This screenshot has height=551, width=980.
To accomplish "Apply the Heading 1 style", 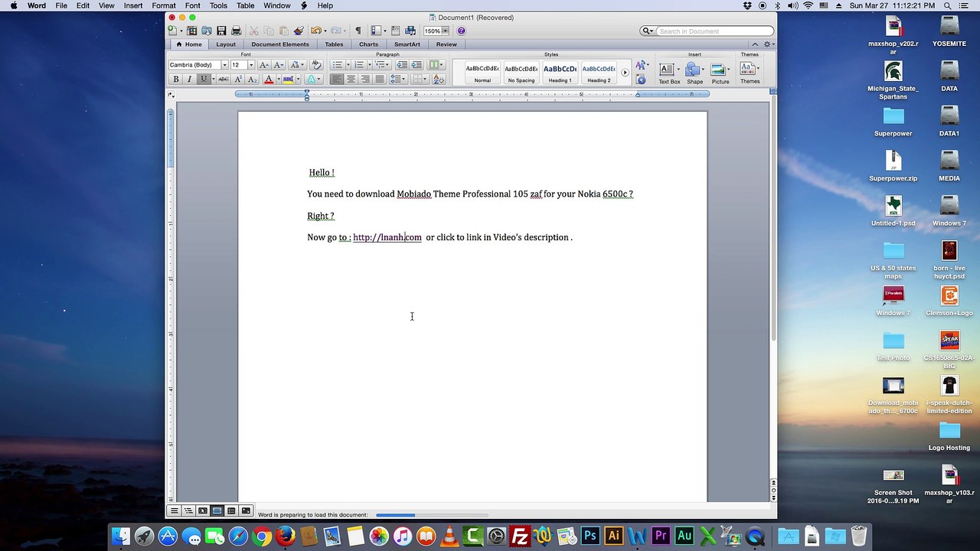I will [x=560, y=72].
